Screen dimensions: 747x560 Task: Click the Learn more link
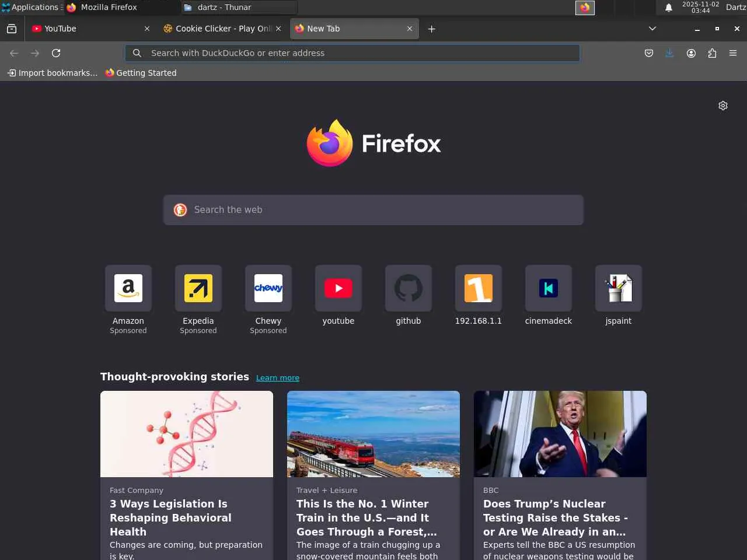[278, 378]
